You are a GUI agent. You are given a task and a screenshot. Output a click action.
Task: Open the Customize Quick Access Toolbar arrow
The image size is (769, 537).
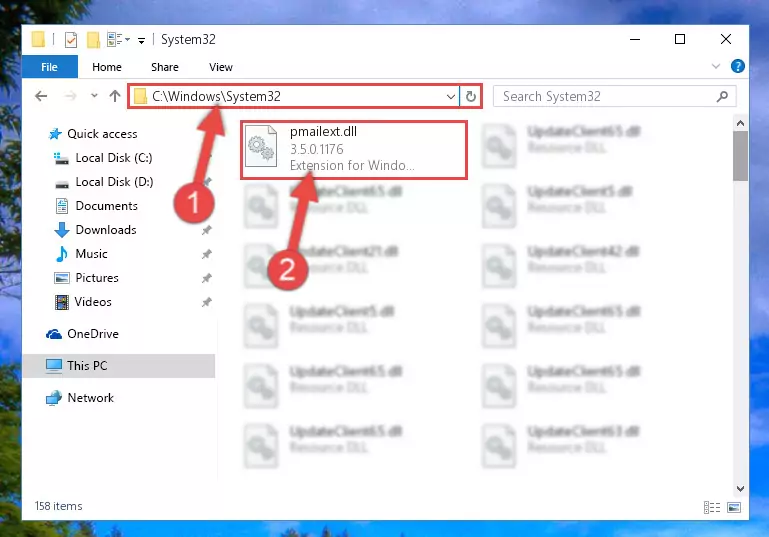tap(141, 41)
